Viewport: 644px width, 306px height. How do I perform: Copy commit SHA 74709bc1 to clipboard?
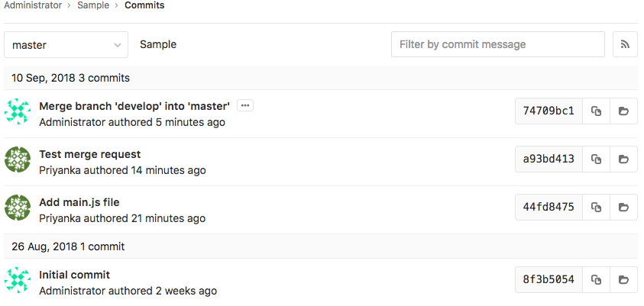click(x=596, y=111)
